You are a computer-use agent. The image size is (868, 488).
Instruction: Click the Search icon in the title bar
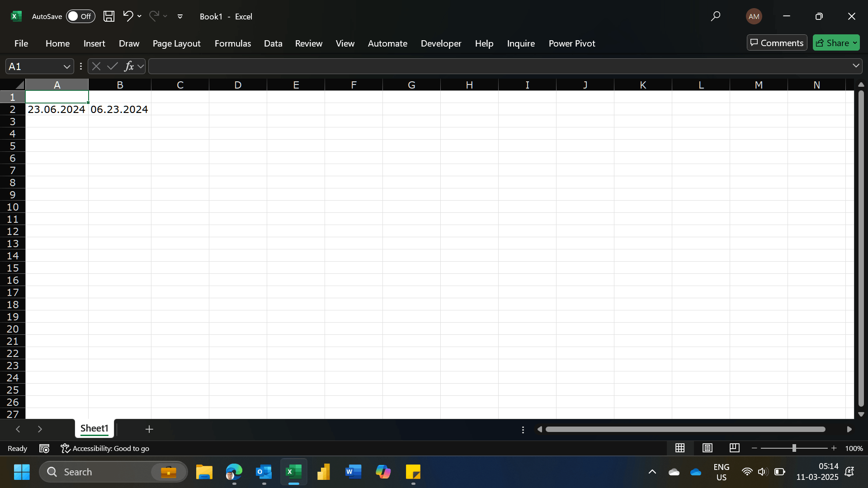716,16
